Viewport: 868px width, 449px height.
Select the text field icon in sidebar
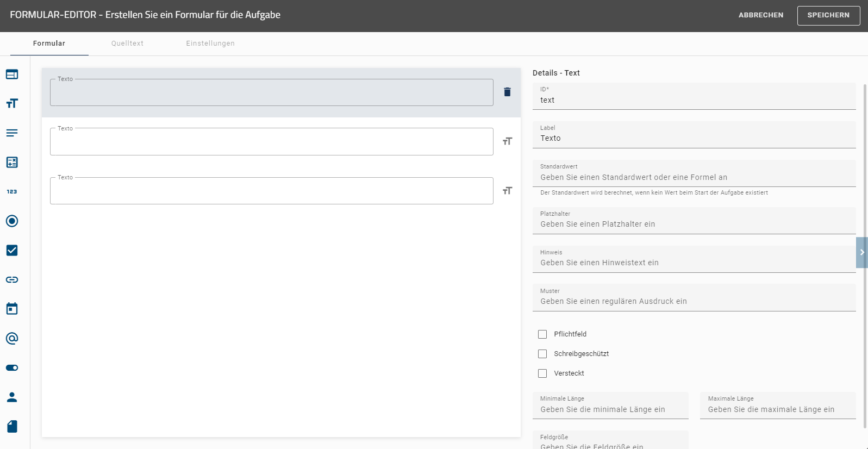pos(12,103)
